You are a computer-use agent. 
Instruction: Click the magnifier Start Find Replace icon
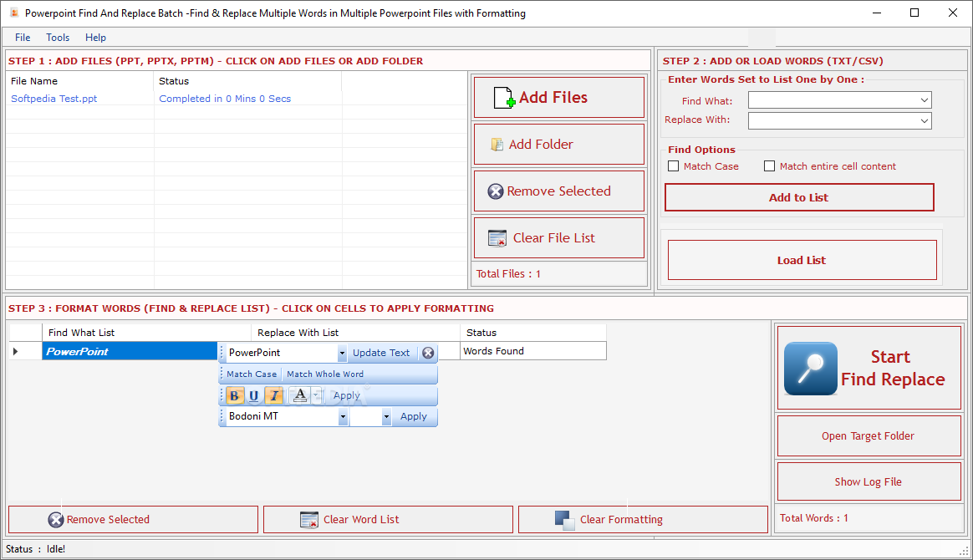click(x=811, y=369)
